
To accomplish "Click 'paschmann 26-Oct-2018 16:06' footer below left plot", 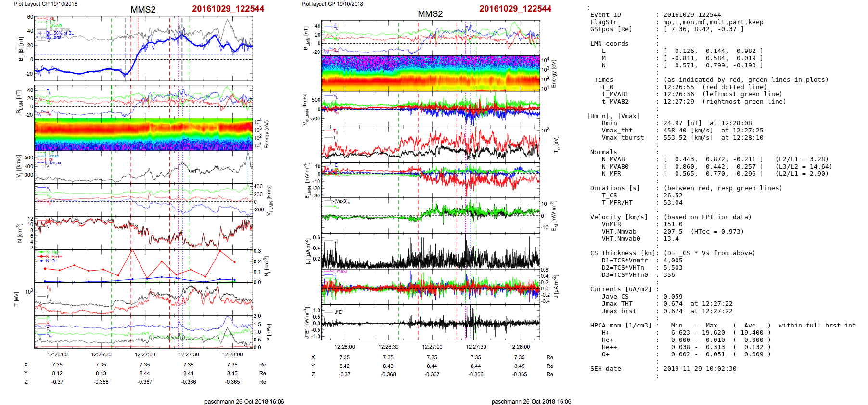I will click(244, 402).
